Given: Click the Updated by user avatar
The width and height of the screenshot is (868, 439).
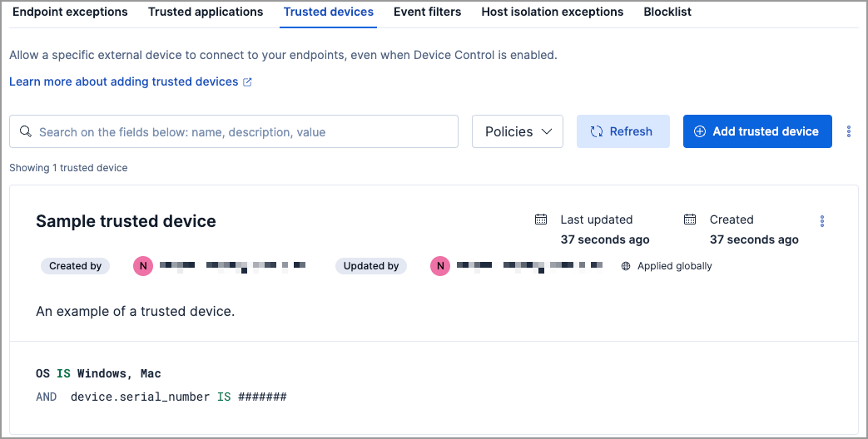Looking at the screenshot, I should (440, 266).
